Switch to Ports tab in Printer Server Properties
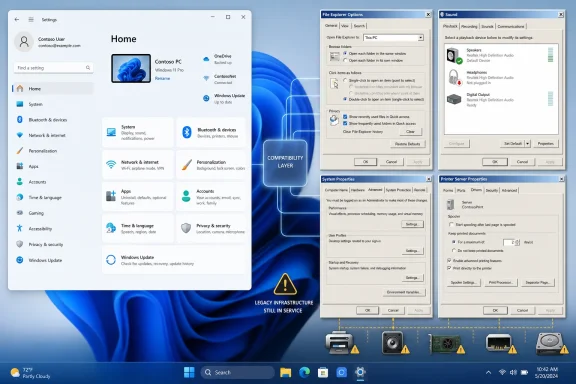This screenshot has height=384, width=576. point(461,190)
